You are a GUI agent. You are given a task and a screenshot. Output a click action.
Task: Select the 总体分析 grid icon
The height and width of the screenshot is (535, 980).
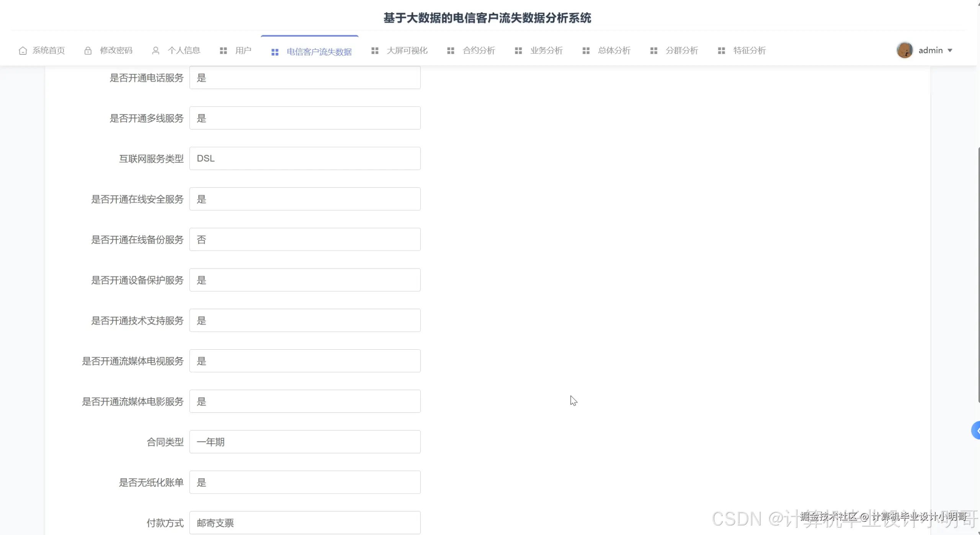586,50
